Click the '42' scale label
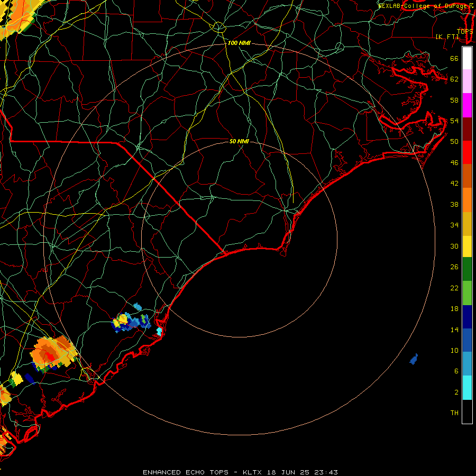Image resolution: width=476 pixels, height=476 pixels. click(454, 184)
